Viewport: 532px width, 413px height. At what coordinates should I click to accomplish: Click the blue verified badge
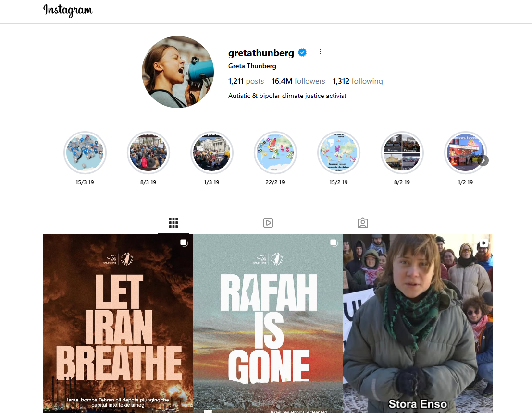click(302, 52)
